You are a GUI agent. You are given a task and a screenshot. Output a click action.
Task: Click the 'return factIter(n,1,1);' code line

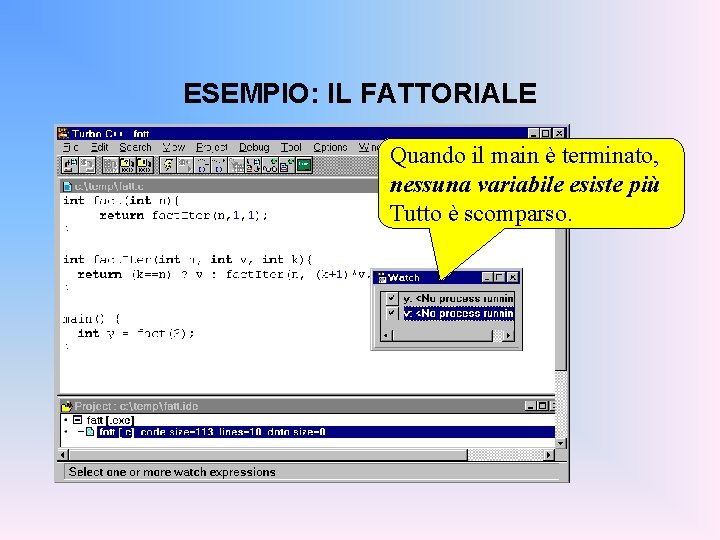click(183, 215)
